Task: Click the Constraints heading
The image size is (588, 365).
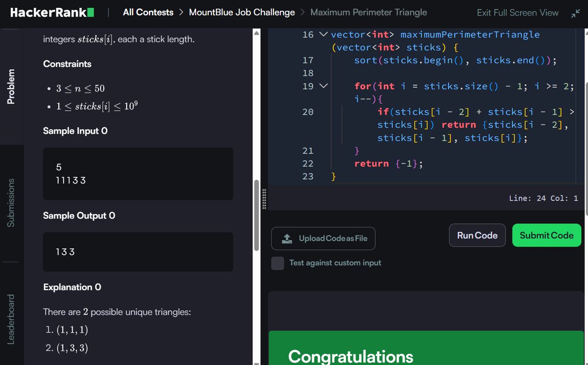Action: 67,64
